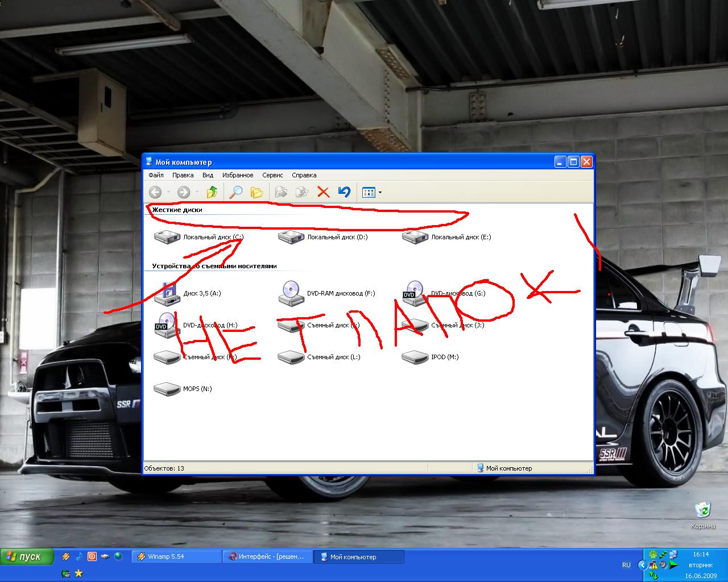The height and width of the screenshot is (582, 728).
Task: Click the red Delete X icon
Action: pos(323,192)
